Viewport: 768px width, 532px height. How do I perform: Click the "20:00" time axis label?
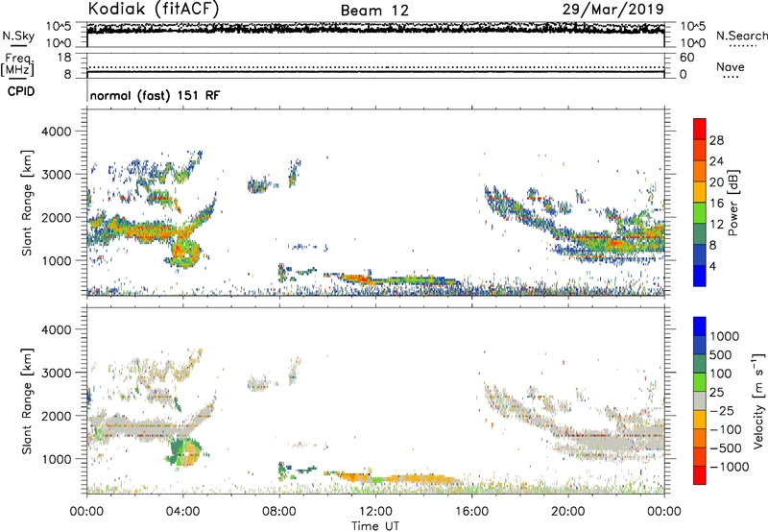(x=567, y=512)
